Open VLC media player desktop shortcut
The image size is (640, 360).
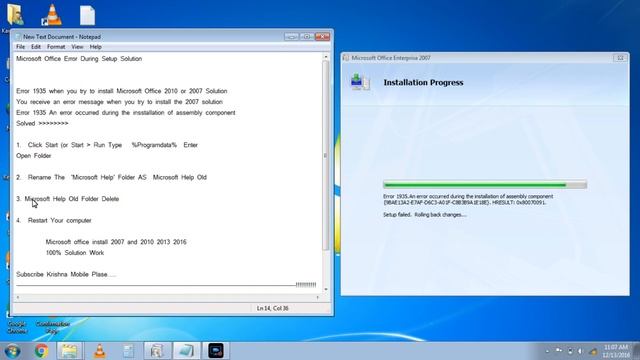click(52, 15)
